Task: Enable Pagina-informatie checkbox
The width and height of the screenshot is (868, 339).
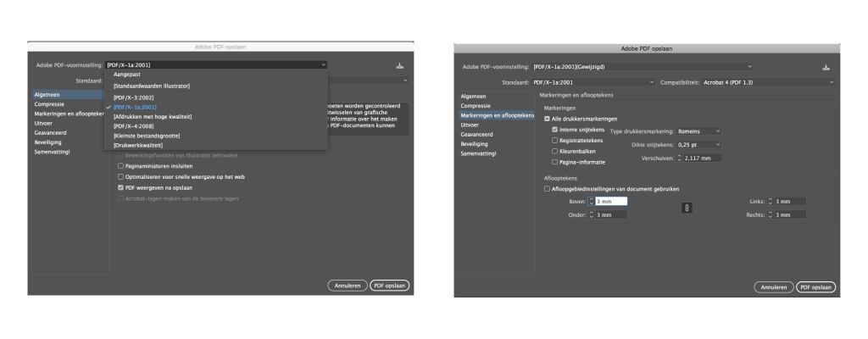Action: pos(554,163)
